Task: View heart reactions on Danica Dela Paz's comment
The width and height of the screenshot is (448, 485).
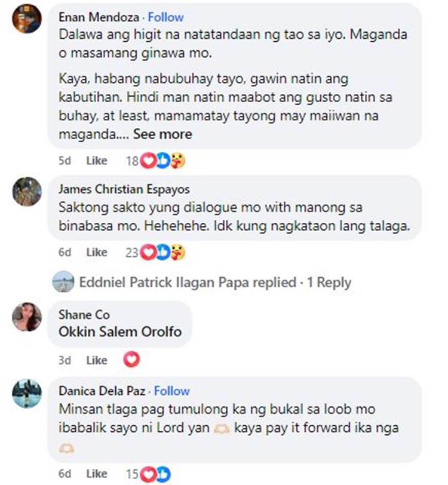Action: click(x=148, y=474)
